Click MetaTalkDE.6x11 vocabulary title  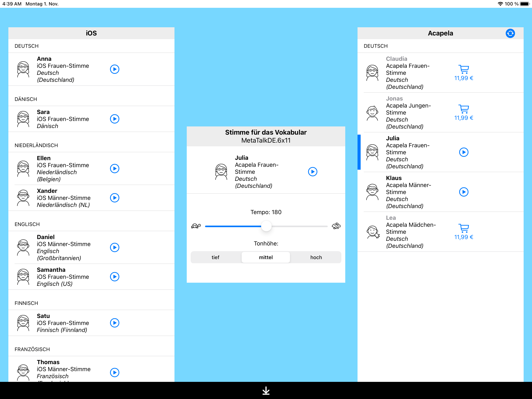coord(266,140)
